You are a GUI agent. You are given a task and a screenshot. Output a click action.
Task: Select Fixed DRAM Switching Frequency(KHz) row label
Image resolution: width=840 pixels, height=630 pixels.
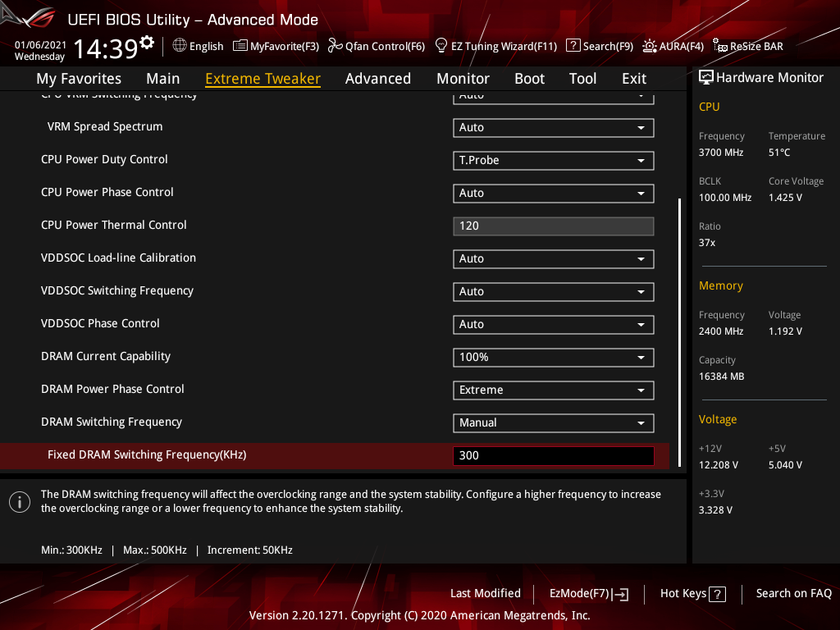click(x=148, y=454)
